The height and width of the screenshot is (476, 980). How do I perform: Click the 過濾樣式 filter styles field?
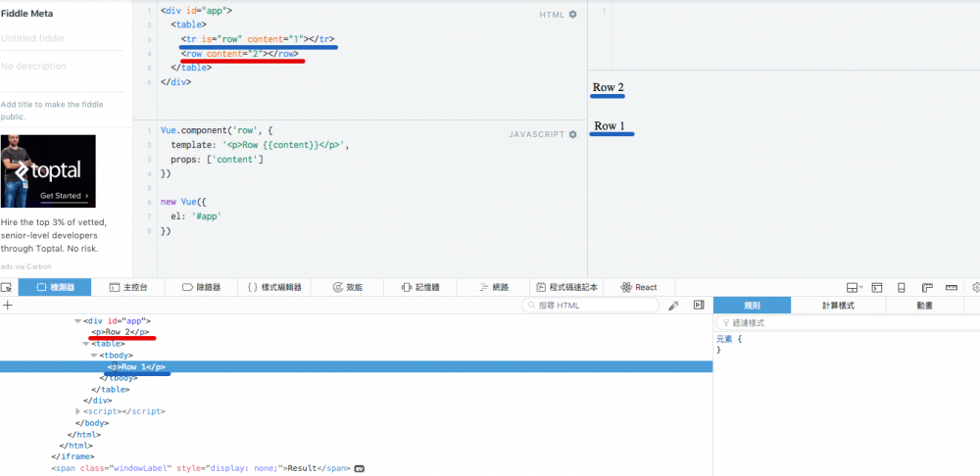[847, 323]
